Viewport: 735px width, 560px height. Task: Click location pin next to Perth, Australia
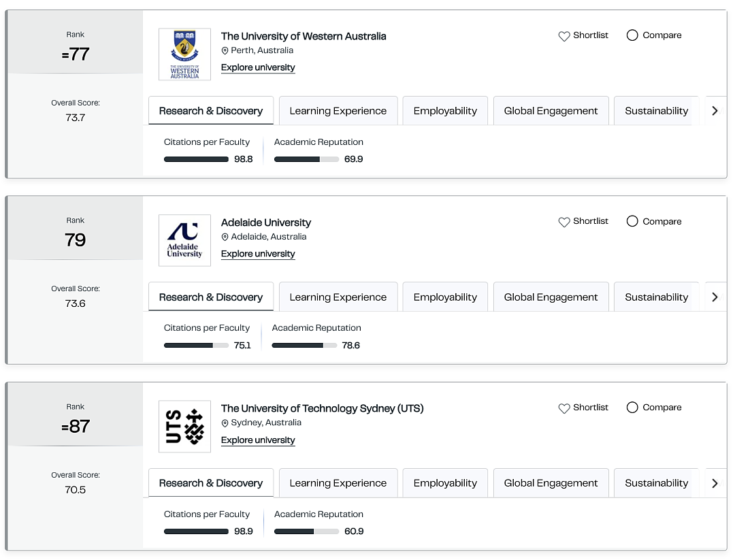coord(225,50)
